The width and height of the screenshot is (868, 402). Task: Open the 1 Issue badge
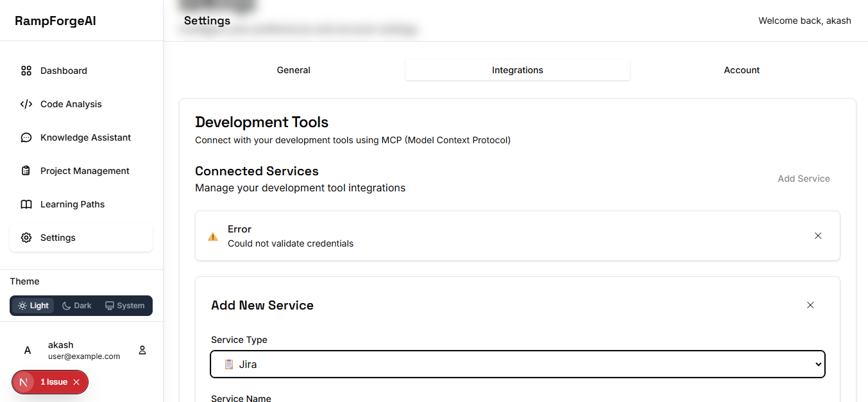click(x=54, y=382)
